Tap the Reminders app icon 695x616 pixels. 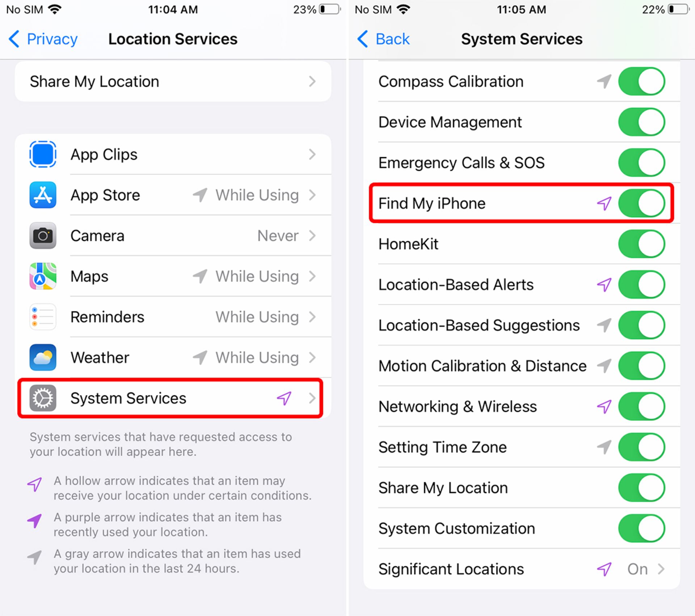point(43,317)
